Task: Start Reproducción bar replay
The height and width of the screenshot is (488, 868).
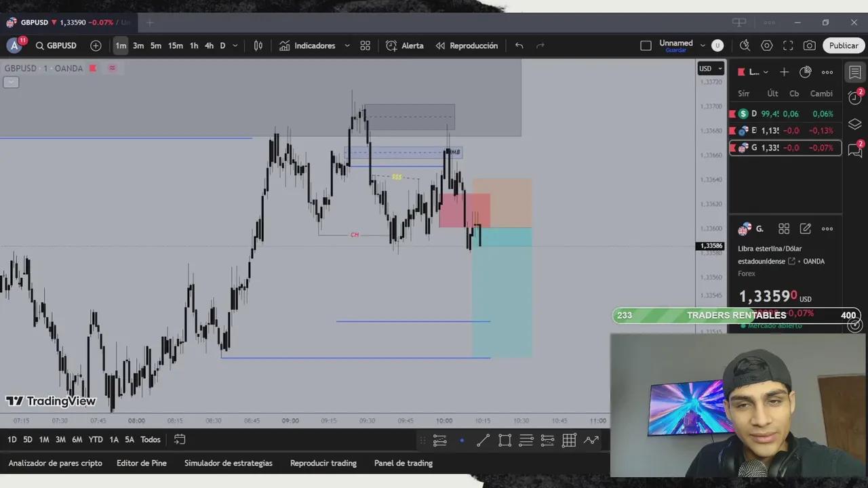Action: (467, 45)
